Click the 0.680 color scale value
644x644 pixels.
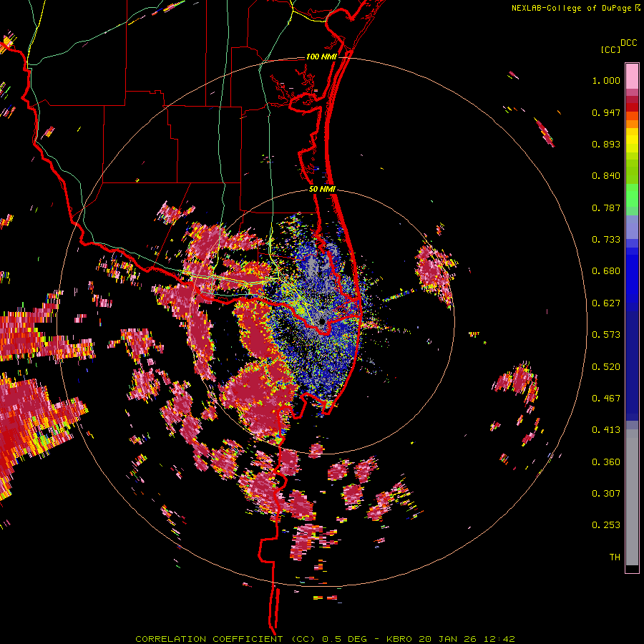(606, 271)
